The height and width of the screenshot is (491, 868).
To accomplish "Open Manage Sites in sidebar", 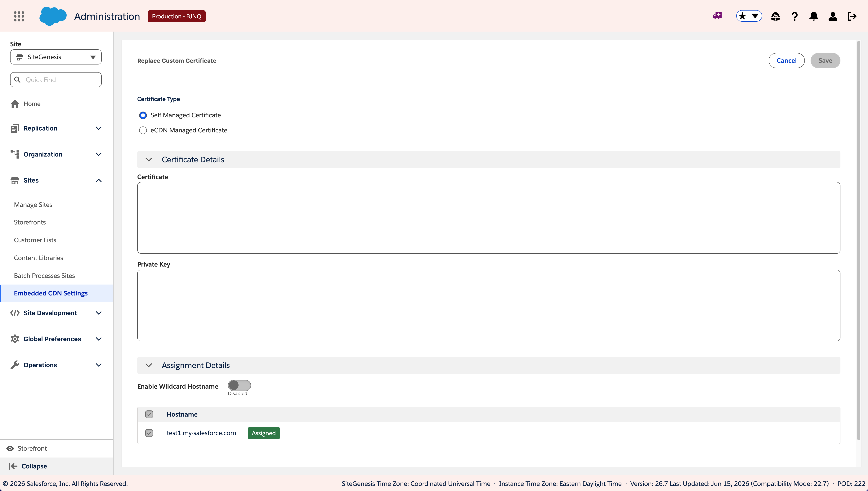I will pyautogui.click(x=33, y=205).
